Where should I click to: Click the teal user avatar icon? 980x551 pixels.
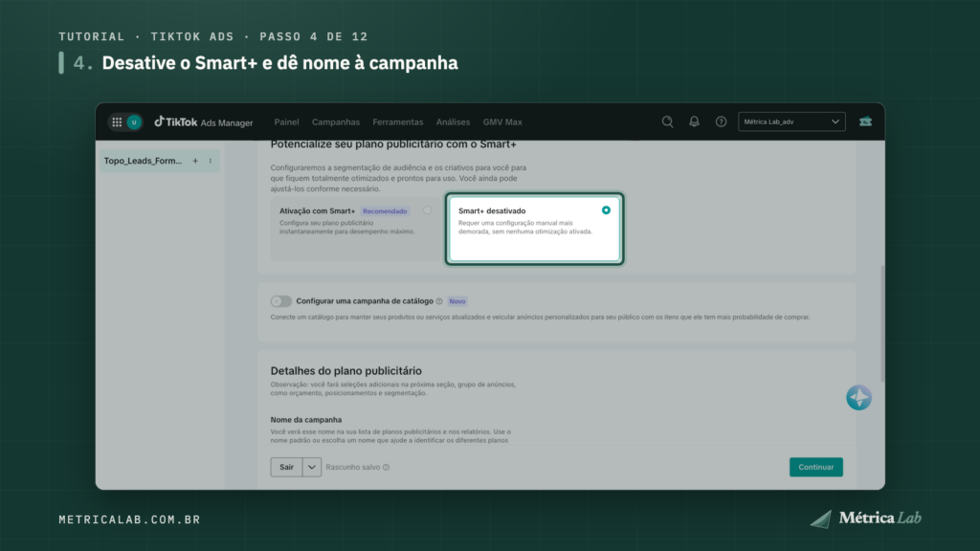point(134,122)
